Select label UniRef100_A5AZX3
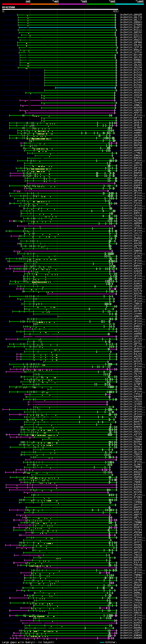 131,40
